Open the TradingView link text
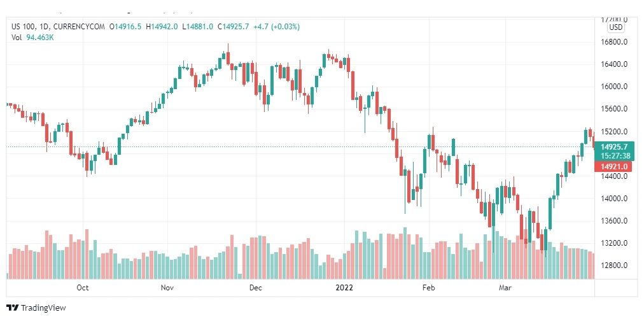This screenshot has height=319, width=644. [43, 308]
